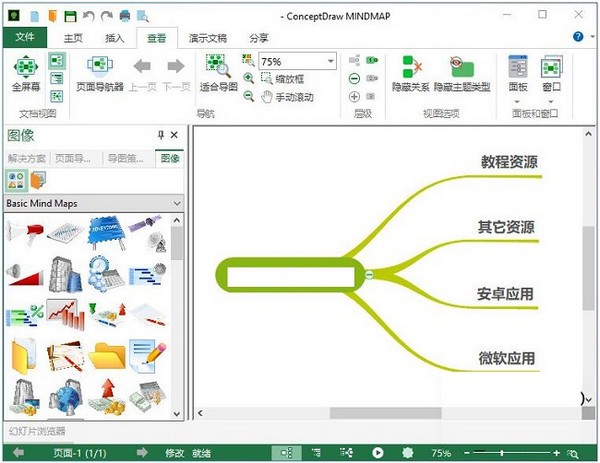Click the Full Screen (全屏幕) icon

coord(26,70)
